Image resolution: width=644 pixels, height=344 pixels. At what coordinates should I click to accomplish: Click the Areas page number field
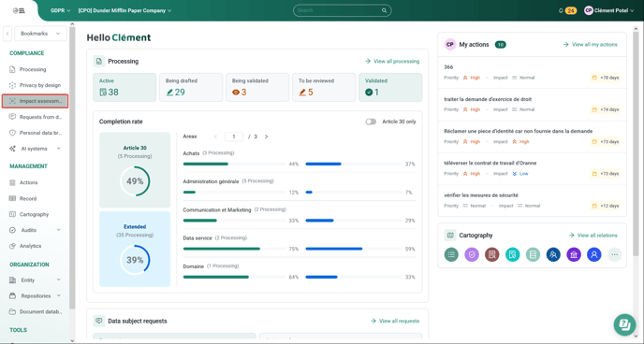(x=234, y=136)
